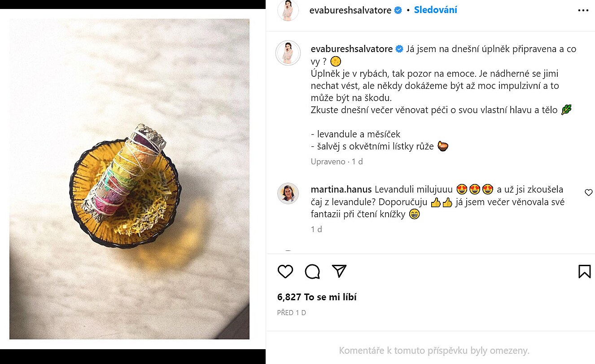This screenshot has height=364, width=595.
Task: Click the sage bundle post photo
Action: pos(129,179)
